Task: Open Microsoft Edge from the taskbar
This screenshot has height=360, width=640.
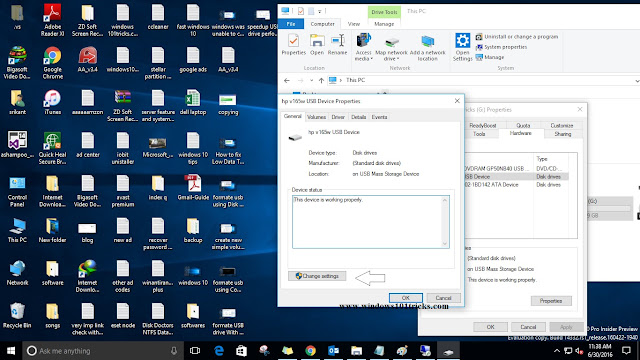Action: (x=219, y=351)
